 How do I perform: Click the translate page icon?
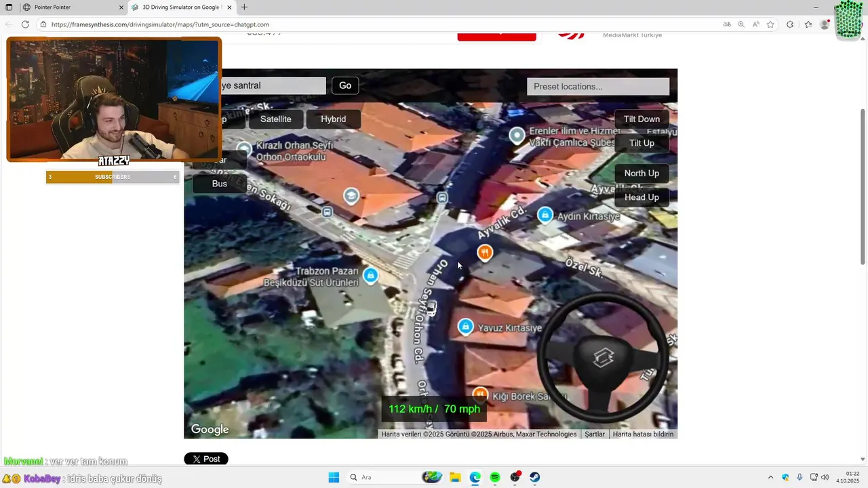(727, 24)
